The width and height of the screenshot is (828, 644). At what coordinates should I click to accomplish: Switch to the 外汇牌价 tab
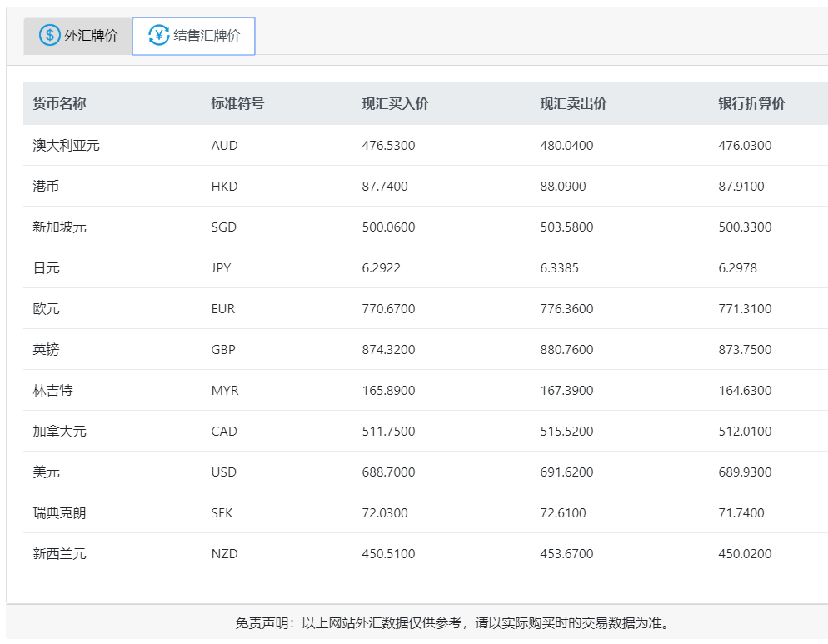(x=78, y=36)
